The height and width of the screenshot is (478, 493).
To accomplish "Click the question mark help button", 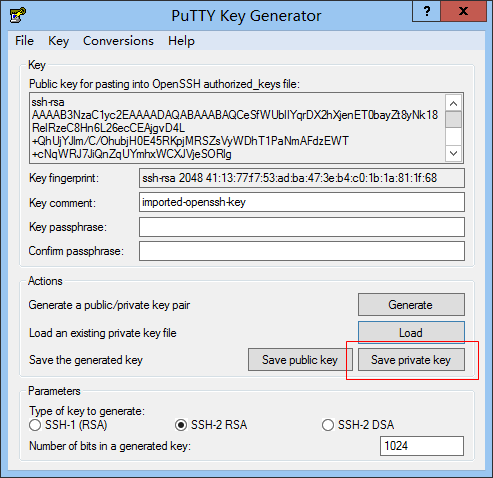I will (x=426, y=11).
